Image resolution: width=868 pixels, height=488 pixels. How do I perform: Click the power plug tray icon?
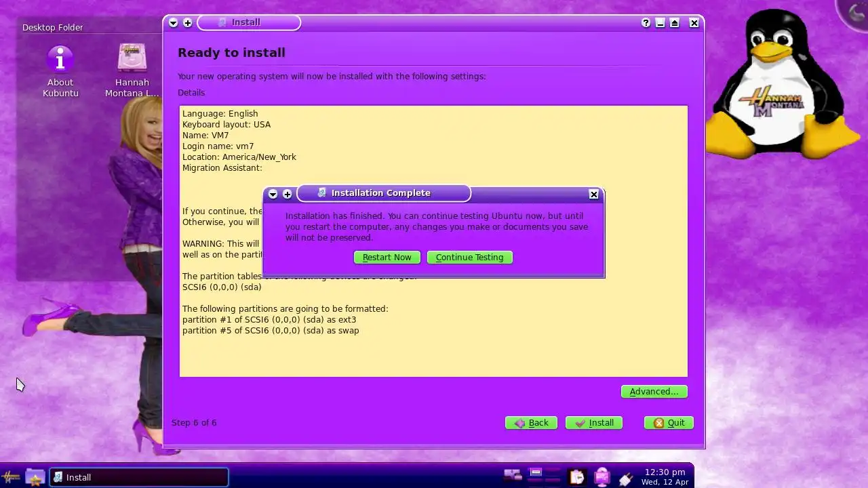(x=625, y=479)
